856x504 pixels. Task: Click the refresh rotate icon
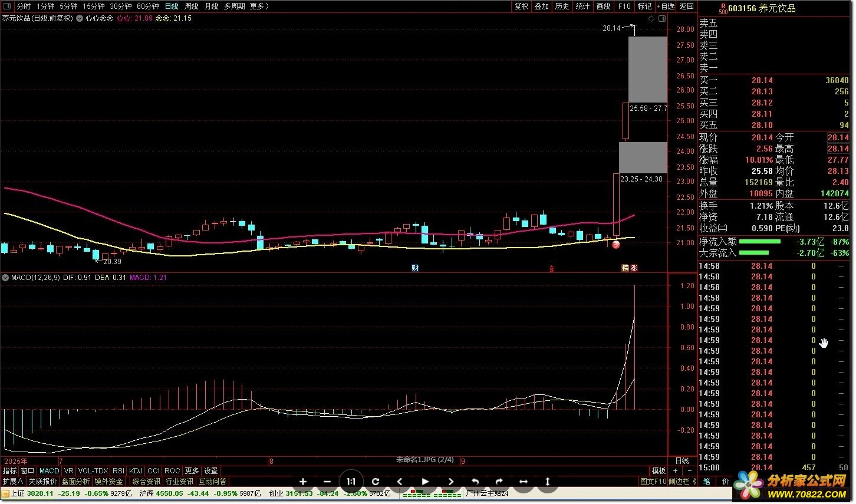point(375,482)
